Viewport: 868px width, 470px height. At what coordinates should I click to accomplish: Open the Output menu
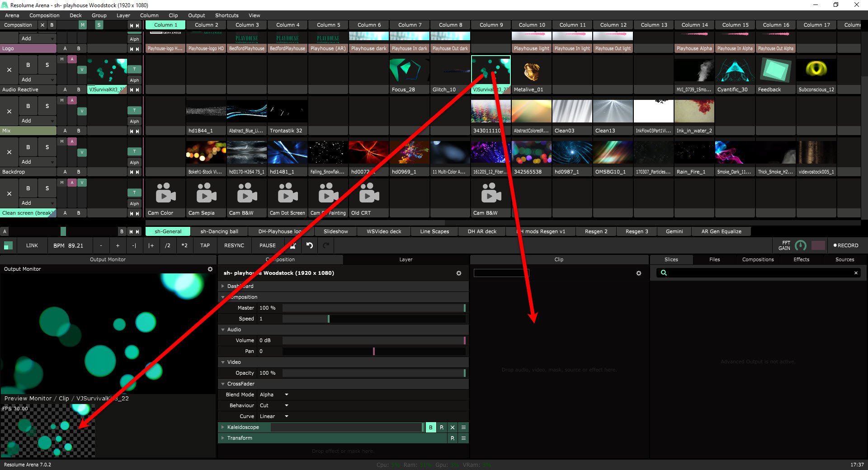[x=196, y=15]
